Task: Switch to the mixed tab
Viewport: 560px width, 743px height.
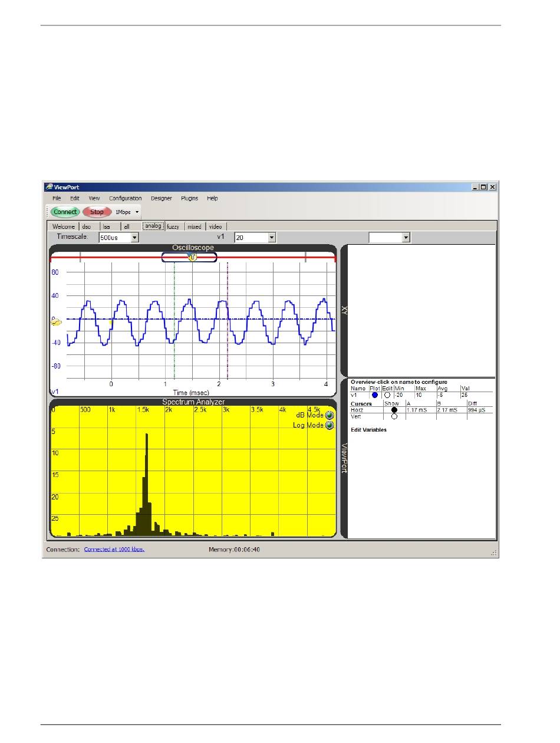Action: pyautogui.click(x=195, y=226)
